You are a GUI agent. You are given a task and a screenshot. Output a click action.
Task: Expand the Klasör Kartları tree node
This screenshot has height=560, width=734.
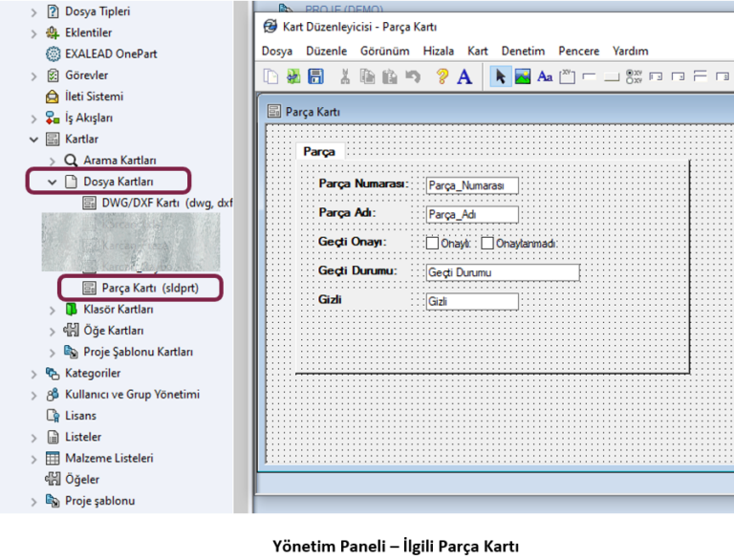(52, 310)
